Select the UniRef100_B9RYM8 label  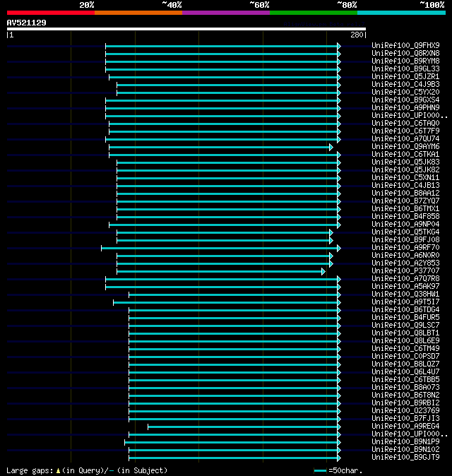pos(405,61)
